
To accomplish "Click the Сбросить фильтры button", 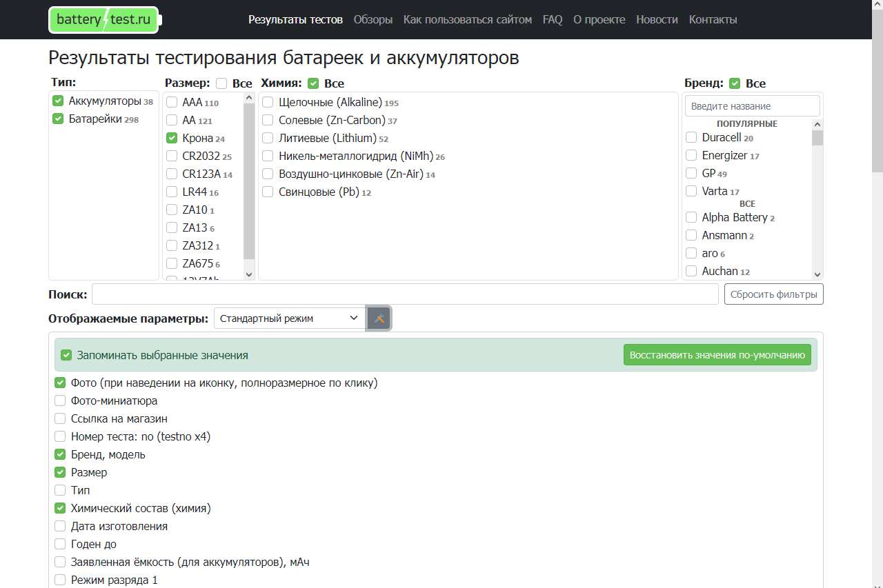I will click(x=773, y=294).
